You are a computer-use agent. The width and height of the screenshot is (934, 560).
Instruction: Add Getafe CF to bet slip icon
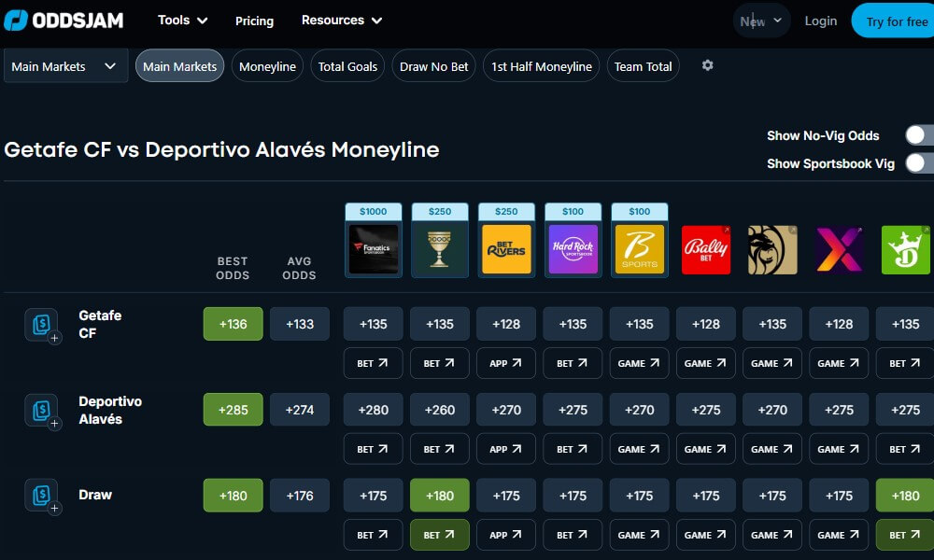point(42,325)
